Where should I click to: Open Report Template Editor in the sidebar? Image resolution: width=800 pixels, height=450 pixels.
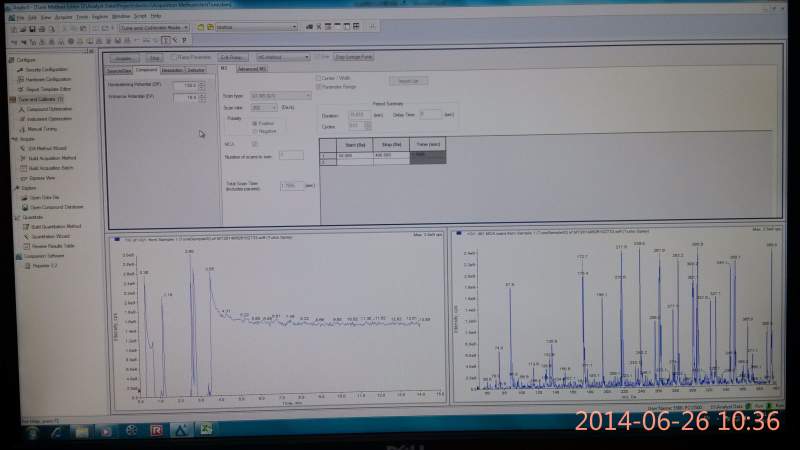click(x=48, y=89)
